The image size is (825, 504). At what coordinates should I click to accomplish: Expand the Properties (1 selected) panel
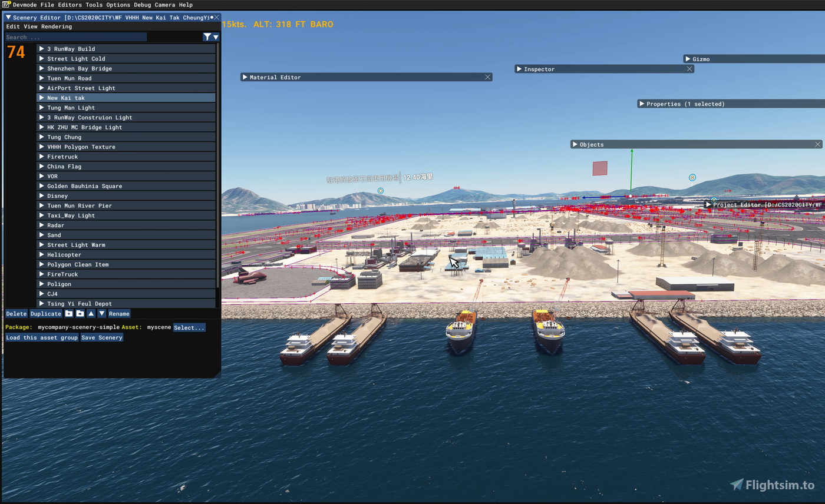click(x=642, y=104)
